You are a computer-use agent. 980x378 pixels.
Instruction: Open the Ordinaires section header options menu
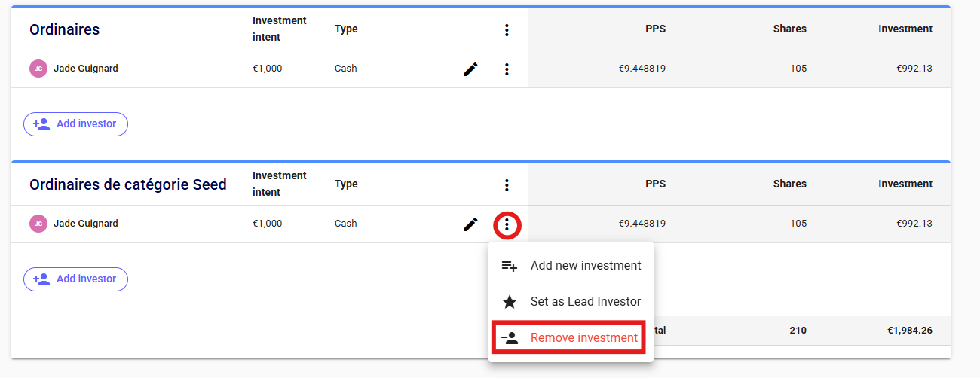pyautogui.click(x=507, y=30)
